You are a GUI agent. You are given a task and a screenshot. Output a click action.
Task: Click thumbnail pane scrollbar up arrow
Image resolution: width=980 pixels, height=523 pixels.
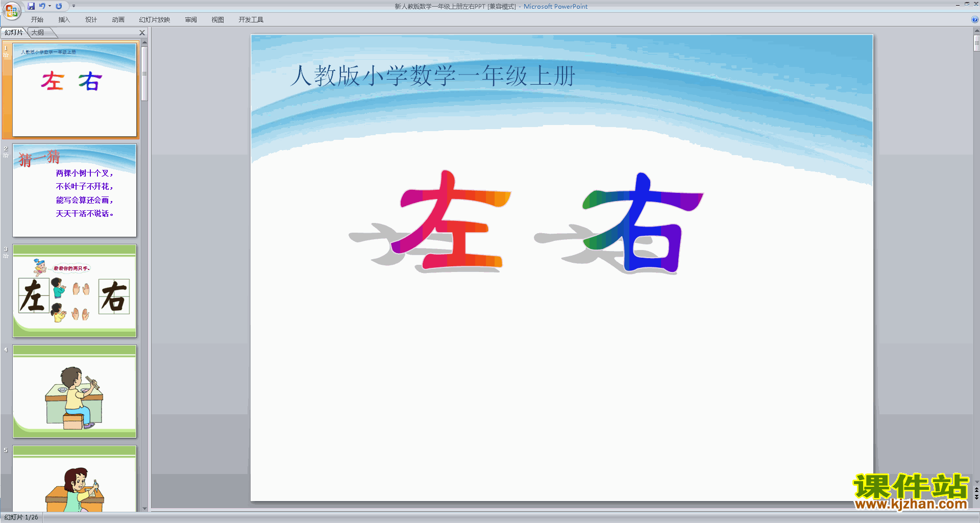pos(144,42)
